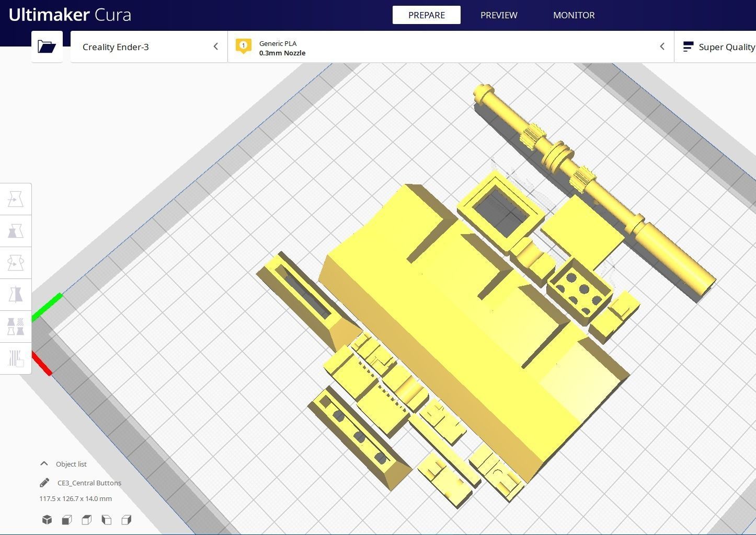
Task: Click the extruder 1 material badge icon
Action: (243, 46)
